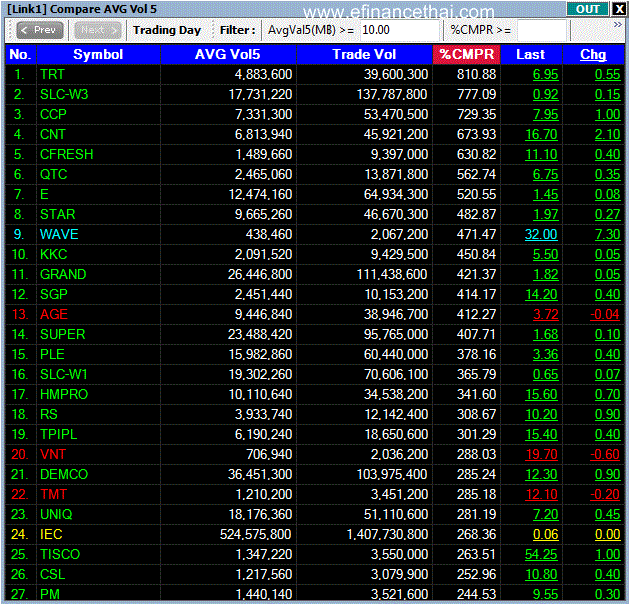
Task: Select symbol STAR in the list
Action: [57, 215]
